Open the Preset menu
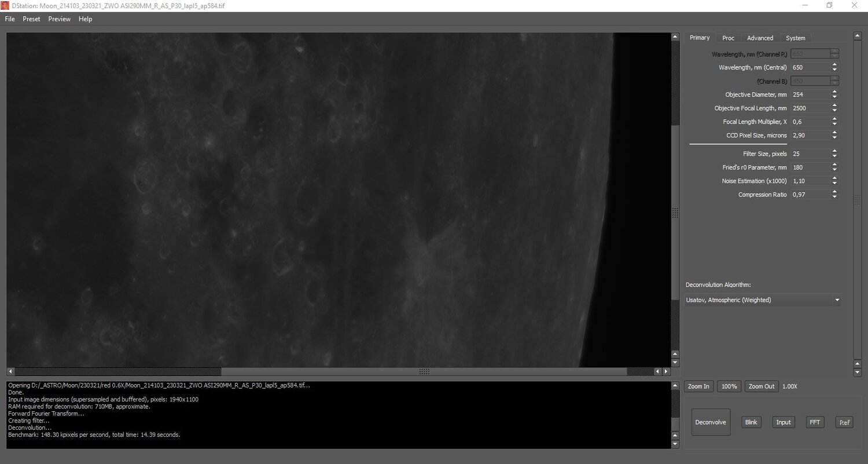Viewport: 868px width, 464px height. [x=32, y=19]
